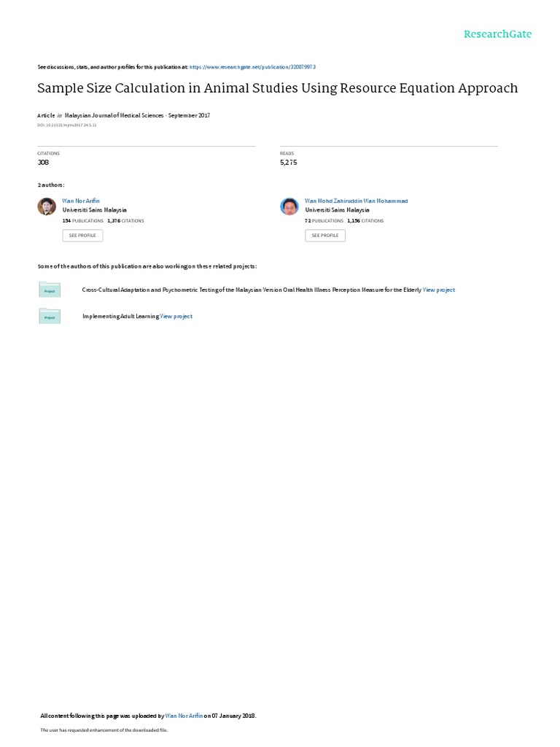Open Wan Nor Arifin author name link
The height and width of the screenshot is (747, 560).
pos(81,201)
